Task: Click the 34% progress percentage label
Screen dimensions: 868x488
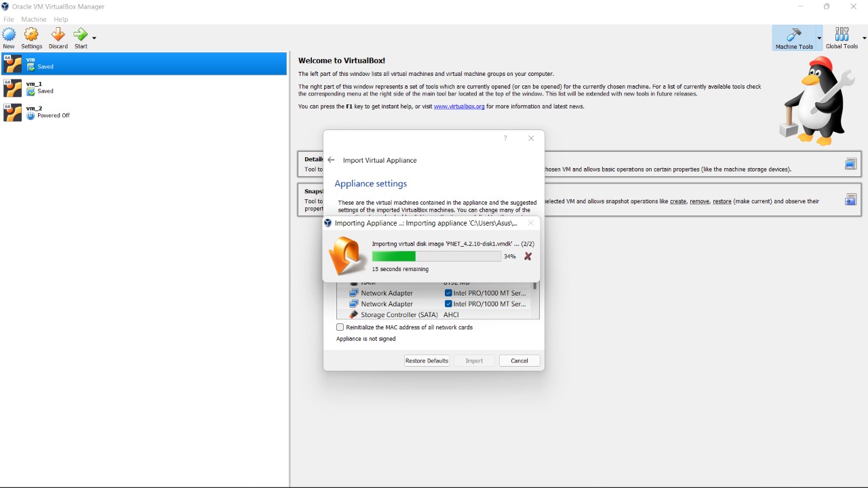Action: pos(509,256)
